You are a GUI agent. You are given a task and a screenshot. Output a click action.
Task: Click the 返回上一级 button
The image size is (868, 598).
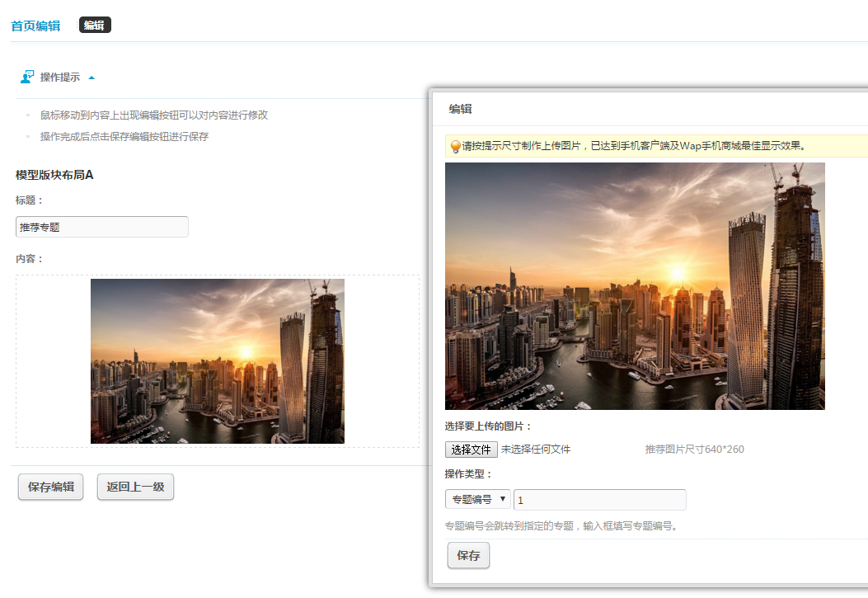136,487
